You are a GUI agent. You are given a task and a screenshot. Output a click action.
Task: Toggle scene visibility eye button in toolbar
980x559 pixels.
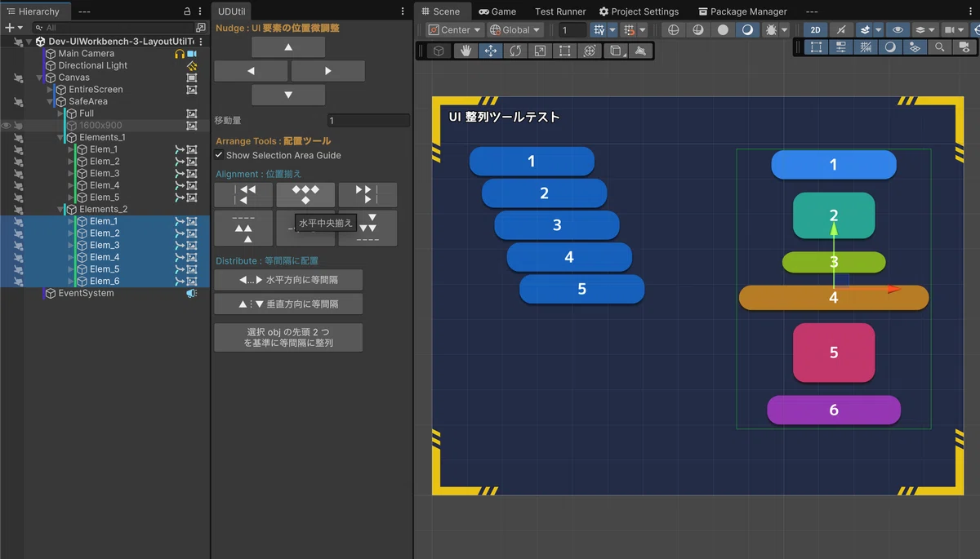pos(898,29)
